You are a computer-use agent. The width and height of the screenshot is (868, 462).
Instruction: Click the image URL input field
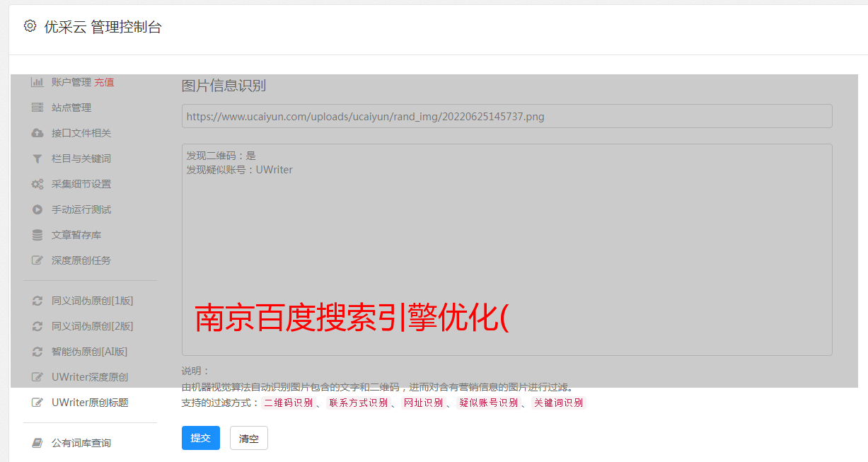click(507, 116)
